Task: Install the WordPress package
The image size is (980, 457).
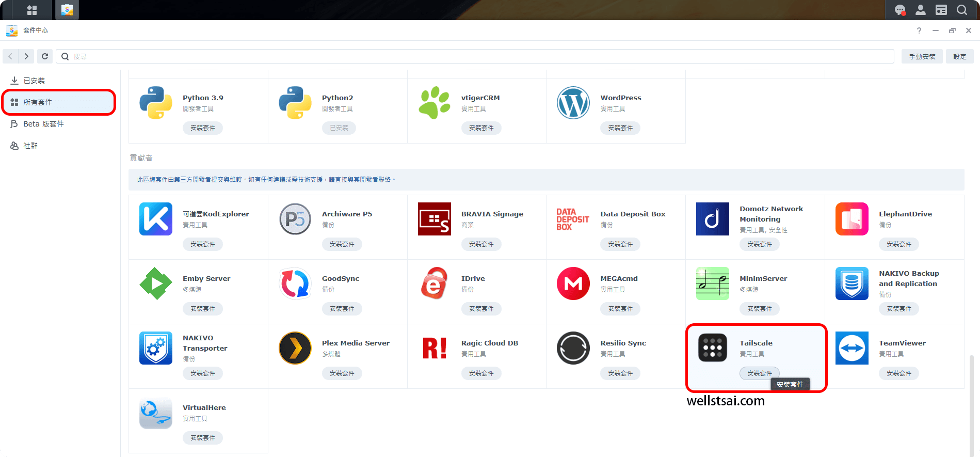Action: [x=620, y=128]
